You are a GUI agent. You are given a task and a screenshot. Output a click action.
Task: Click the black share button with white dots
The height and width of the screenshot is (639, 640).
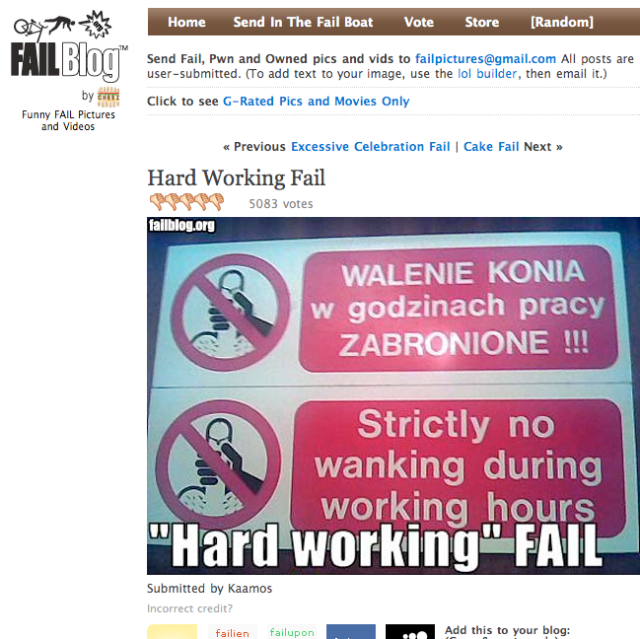pyautogui.click(x=410, y=632)
